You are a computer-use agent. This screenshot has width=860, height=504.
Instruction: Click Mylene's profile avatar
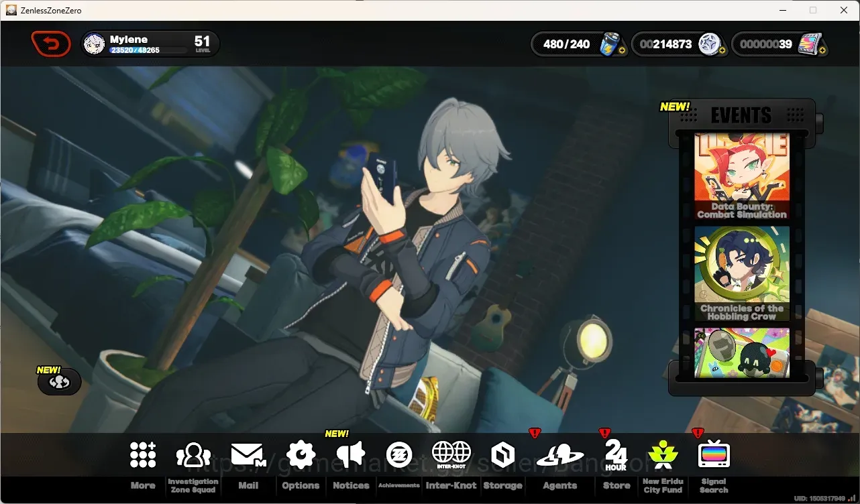tap(95, 44)
